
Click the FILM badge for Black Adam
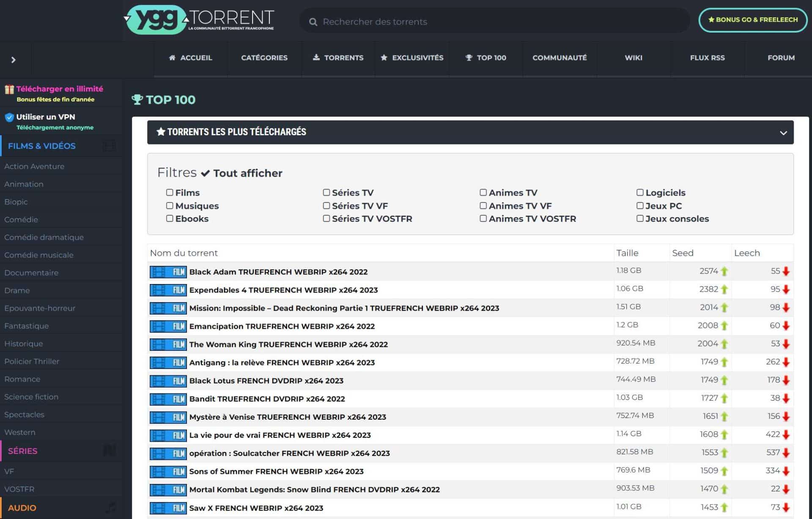[x=168, y=272]
